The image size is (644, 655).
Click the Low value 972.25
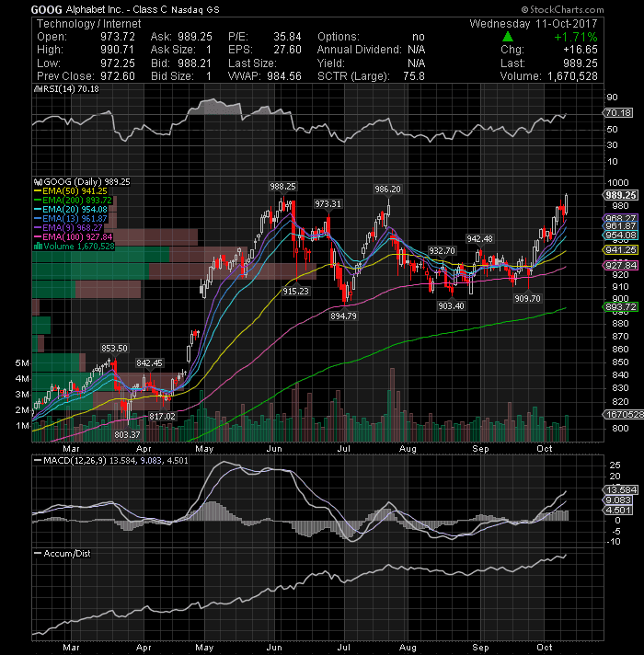tap(118, 63)
